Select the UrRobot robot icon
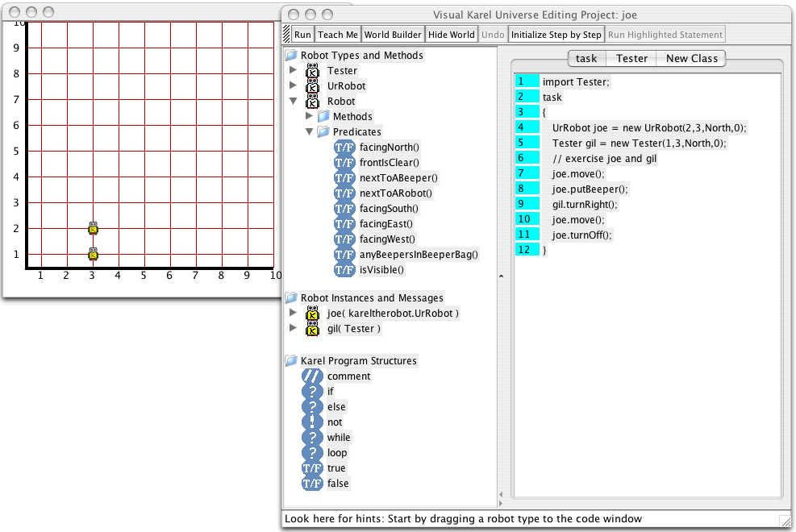The height and width of the screenshot is (532, 796). [312, 86]
